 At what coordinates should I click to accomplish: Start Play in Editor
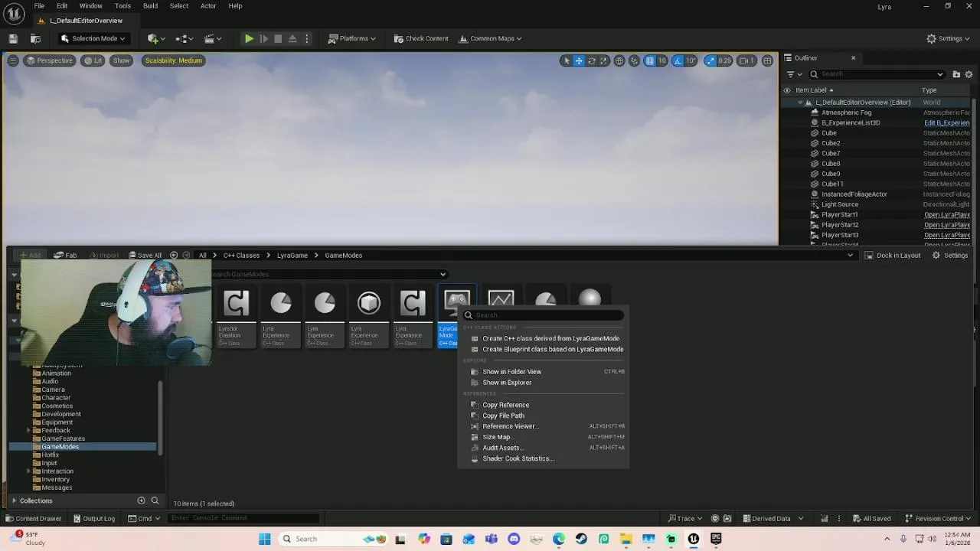(x=249, y=38)
